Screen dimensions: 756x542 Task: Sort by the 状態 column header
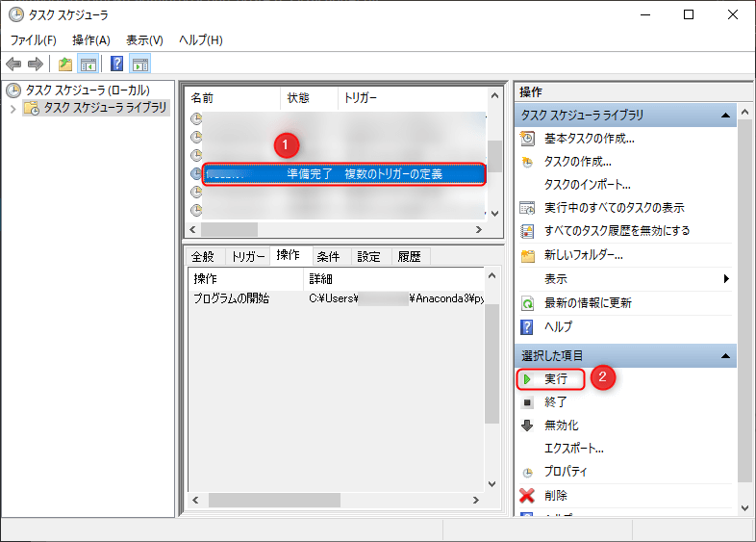tap(309, 98)
